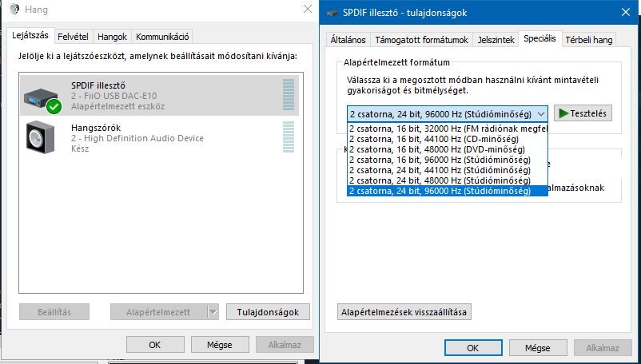Image resolution: width=641 pixels, height=364 pixels.
Task: Open the sample format combo box
Action: 448,114
